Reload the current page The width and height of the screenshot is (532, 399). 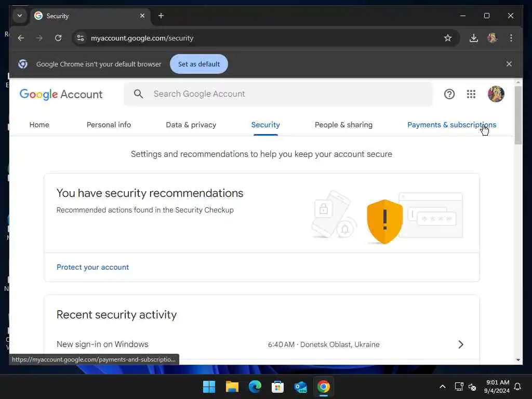pyautogui.click(x=58, y=38)
